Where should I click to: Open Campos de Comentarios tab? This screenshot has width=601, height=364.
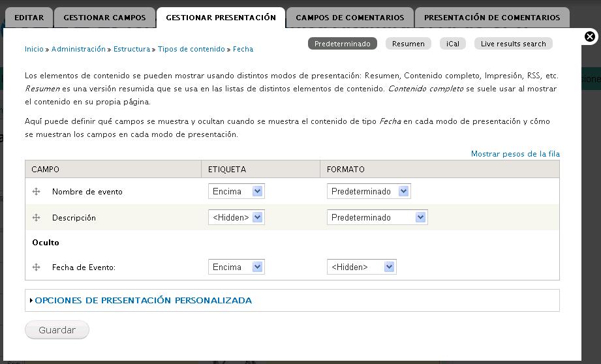tap(350, 18)
